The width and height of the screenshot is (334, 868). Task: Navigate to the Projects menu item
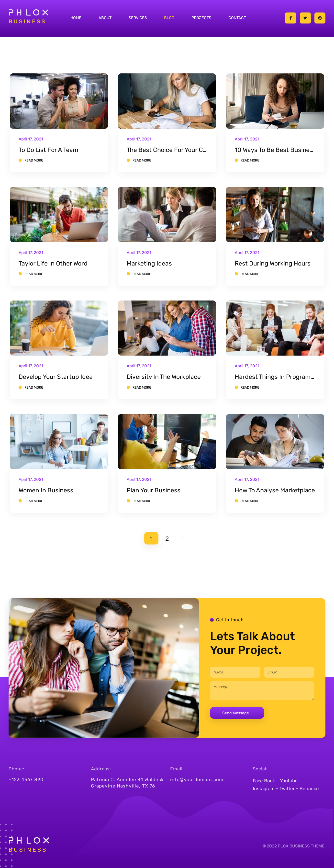click(x=201, y=18)
